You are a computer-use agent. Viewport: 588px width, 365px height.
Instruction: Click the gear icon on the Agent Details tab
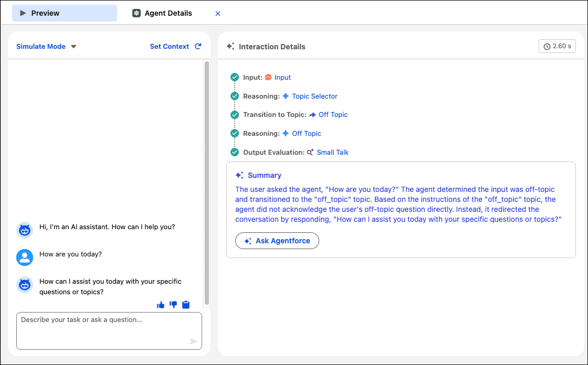(136, 13)
